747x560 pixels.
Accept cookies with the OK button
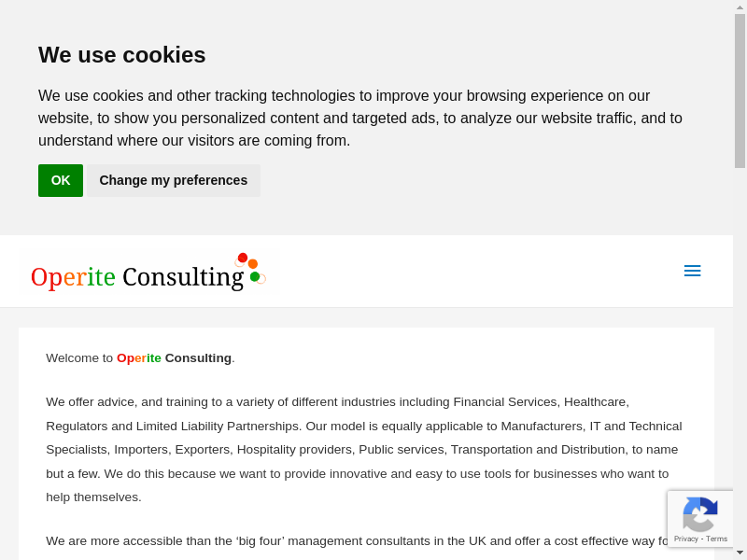pos(61,180)
